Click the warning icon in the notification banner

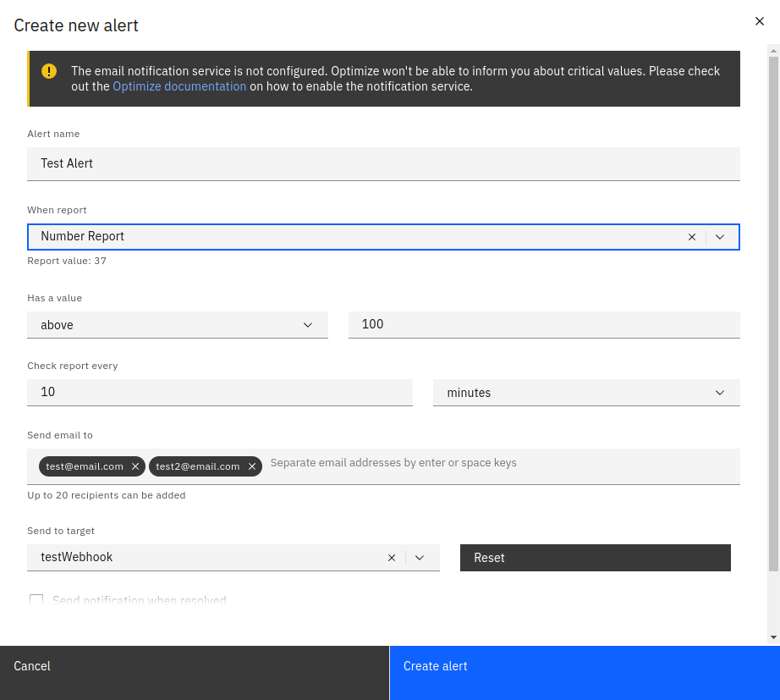pyautogui.click(x=51, y=72)
